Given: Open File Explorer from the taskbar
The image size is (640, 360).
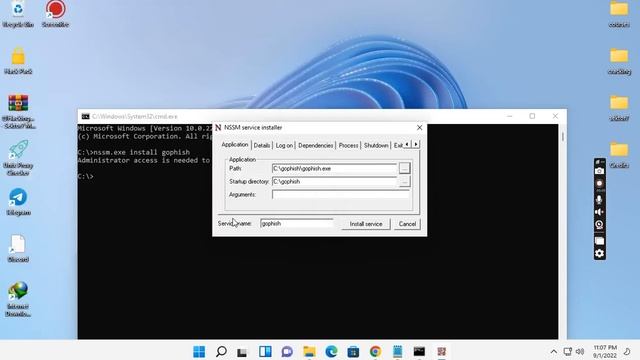Looking at the screenshot, I should 309,351.
